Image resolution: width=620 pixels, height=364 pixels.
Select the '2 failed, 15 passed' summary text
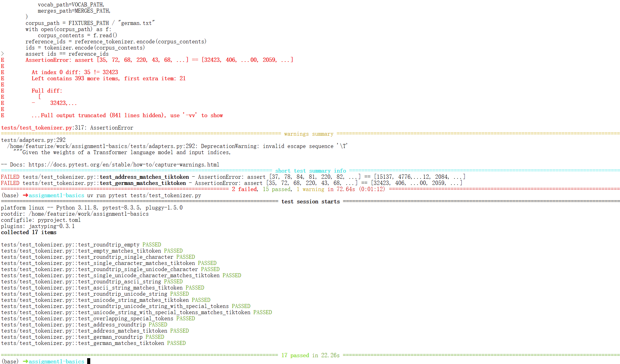(x=262, y=189)
